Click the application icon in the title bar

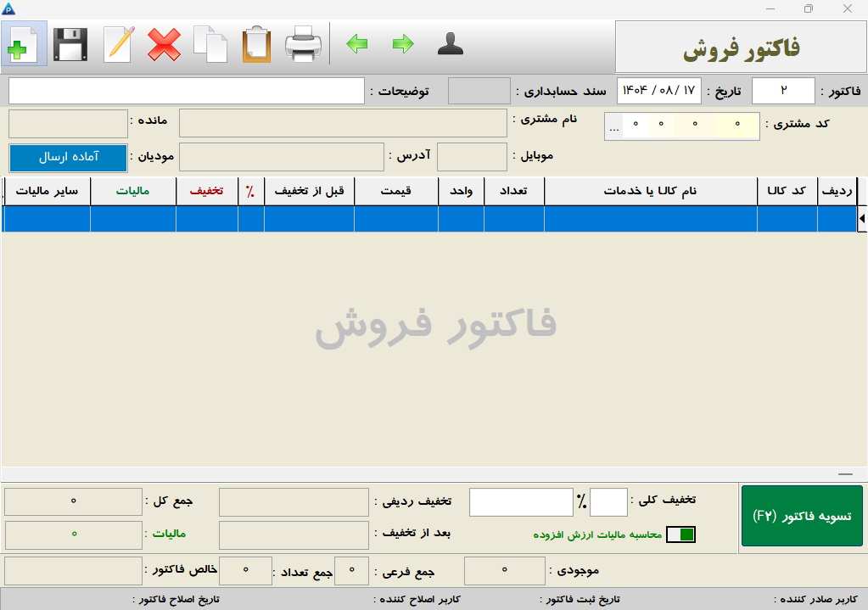10,7
